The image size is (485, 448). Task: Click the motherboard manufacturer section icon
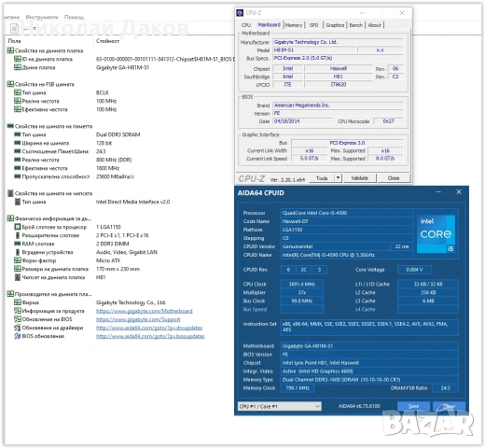[10, 294]
